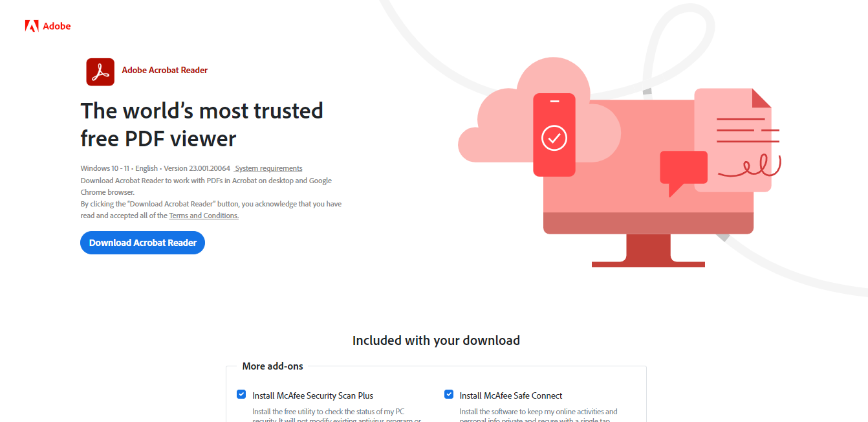Click the Included with your download heading

[x=436, y=340]
